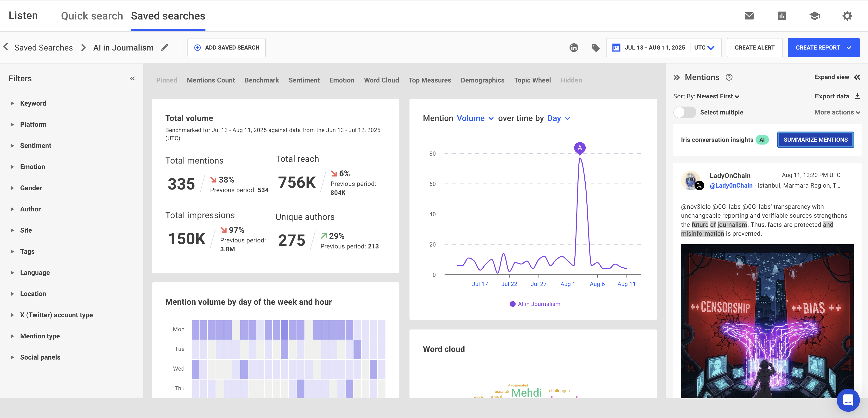
Task: Open the settings gear icon
Action: point(847,16)
